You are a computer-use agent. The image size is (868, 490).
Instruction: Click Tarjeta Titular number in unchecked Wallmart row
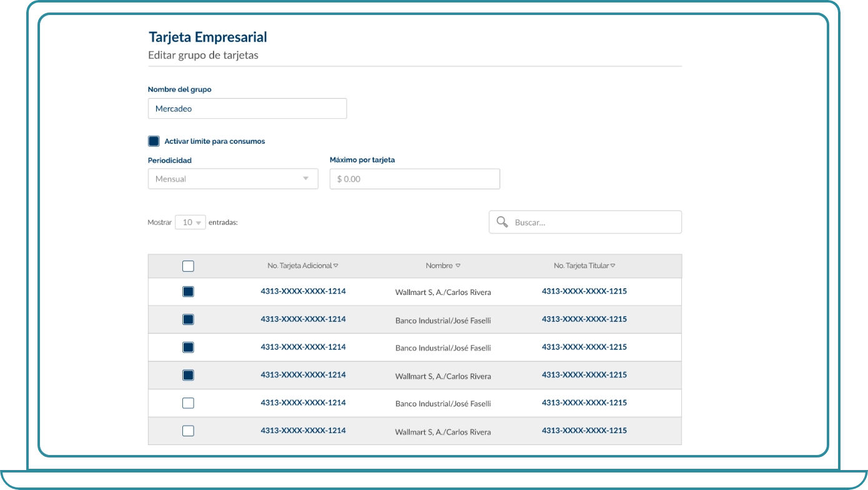point(584,431)
